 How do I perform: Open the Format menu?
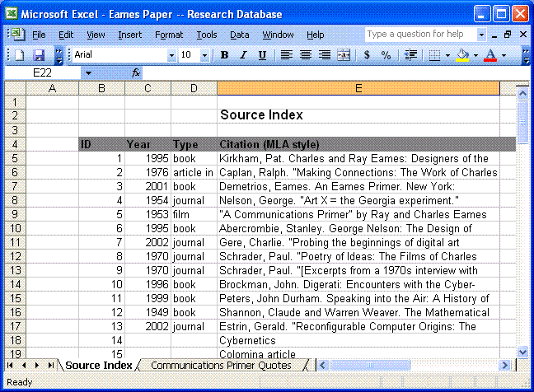(x=169, y=35)
